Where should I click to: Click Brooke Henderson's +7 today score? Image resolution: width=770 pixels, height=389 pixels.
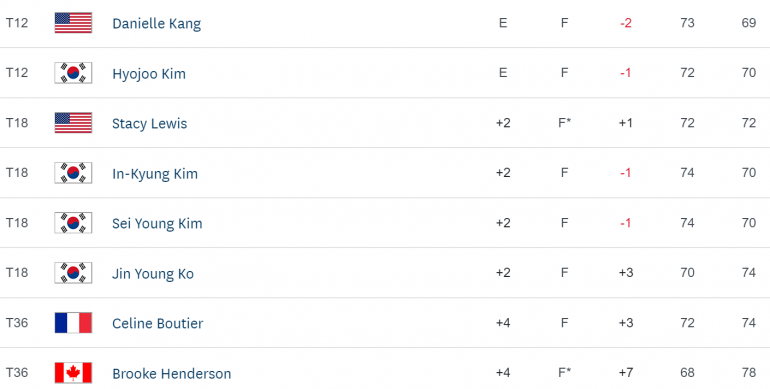[x=626, y=373]
